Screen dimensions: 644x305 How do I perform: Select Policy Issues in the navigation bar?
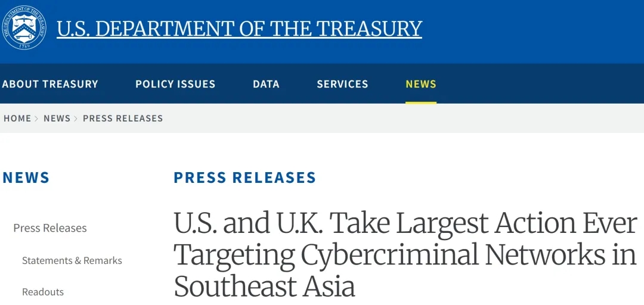pos(175,84)
